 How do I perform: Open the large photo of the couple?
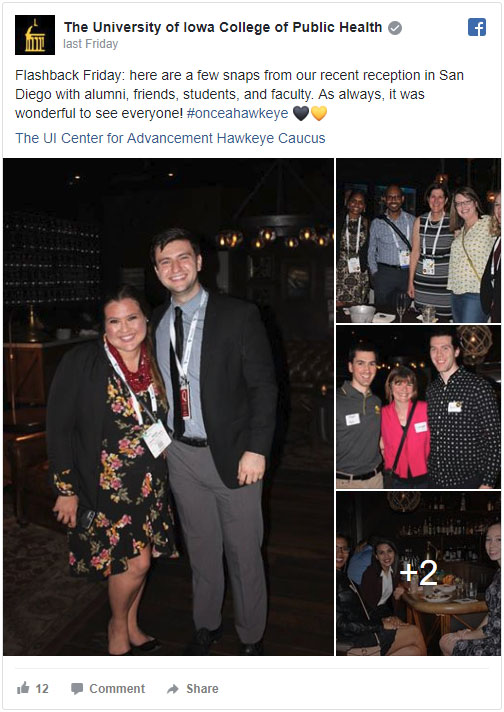pyautogui.click(x=168, y=407)
